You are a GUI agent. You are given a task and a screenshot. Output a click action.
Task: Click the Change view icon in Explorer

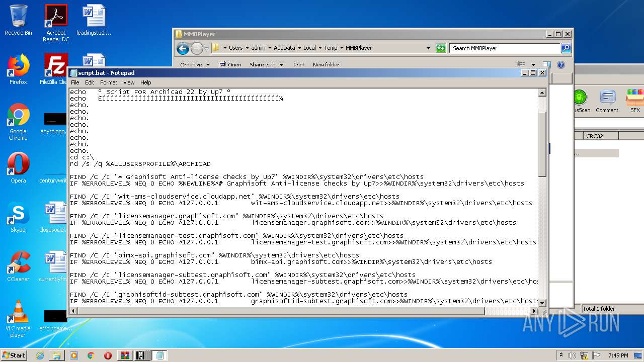tap(521, 64)
